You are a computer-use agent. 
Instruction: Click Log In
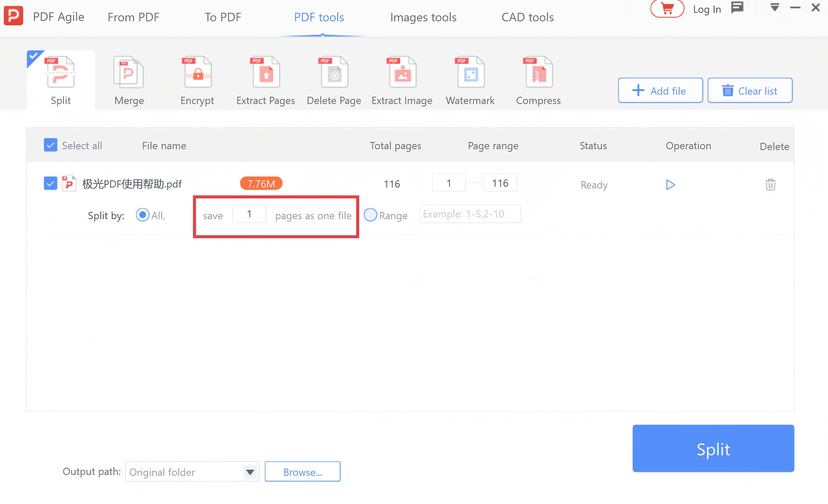point(707,9)
